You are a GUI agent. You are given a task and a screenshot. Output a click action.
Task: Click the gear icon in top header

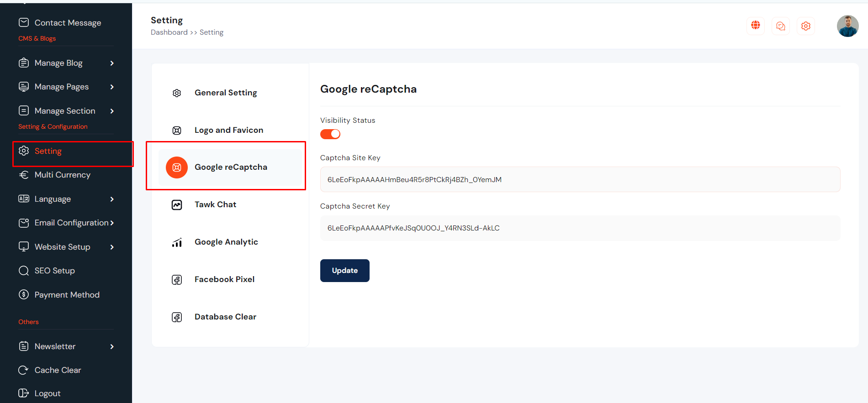pyautogui.click(x=806, y=26)
